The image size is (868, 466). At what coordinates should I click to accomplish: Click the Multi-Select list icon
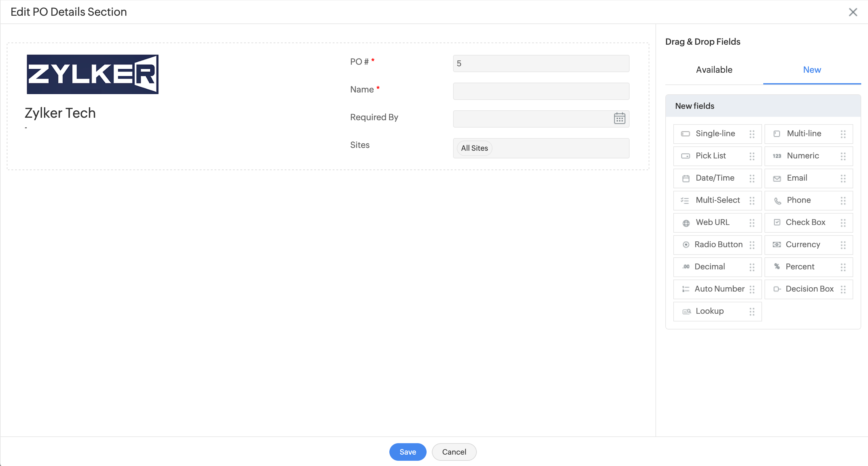click(x=685, y=201)
